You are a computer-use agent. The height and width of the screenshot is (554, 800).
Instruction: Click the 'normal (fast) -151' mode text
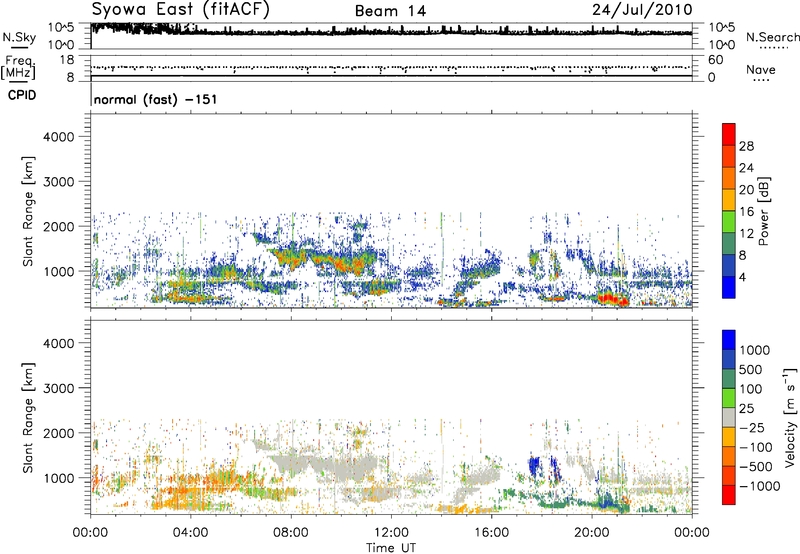click(156, 99)
